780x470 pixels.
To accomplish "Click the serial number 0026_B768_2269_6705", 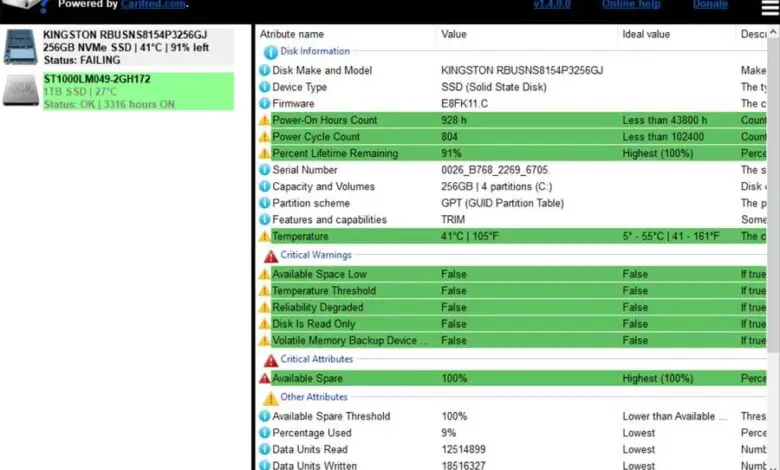I will 495,170.
